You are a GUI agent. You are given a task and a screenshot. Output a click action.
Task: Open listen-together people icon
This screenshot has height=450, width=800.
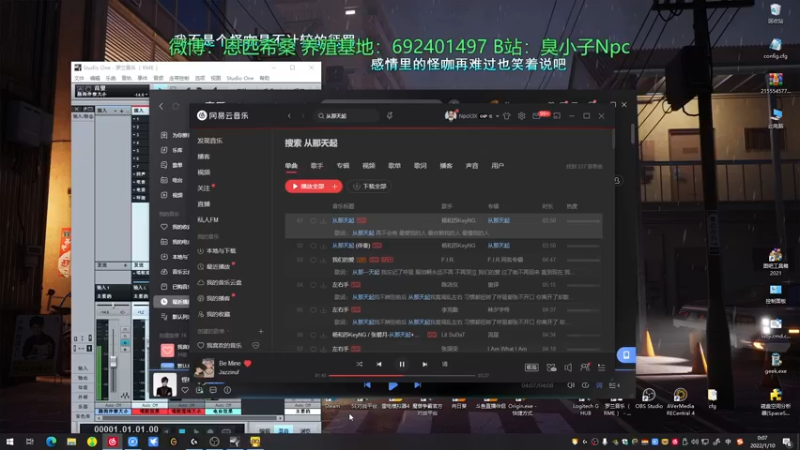[585, 367]
